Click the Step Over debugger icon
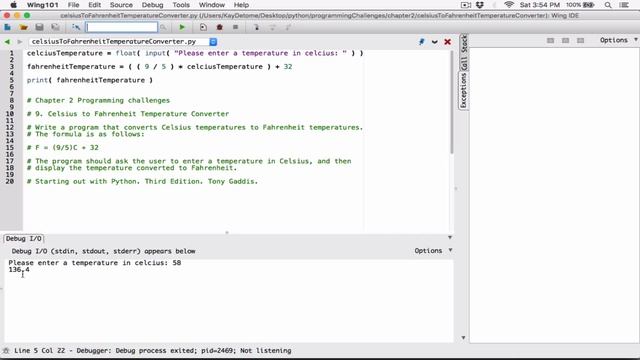The width and height of the screenshot is (640, 360). coord(272,27)
